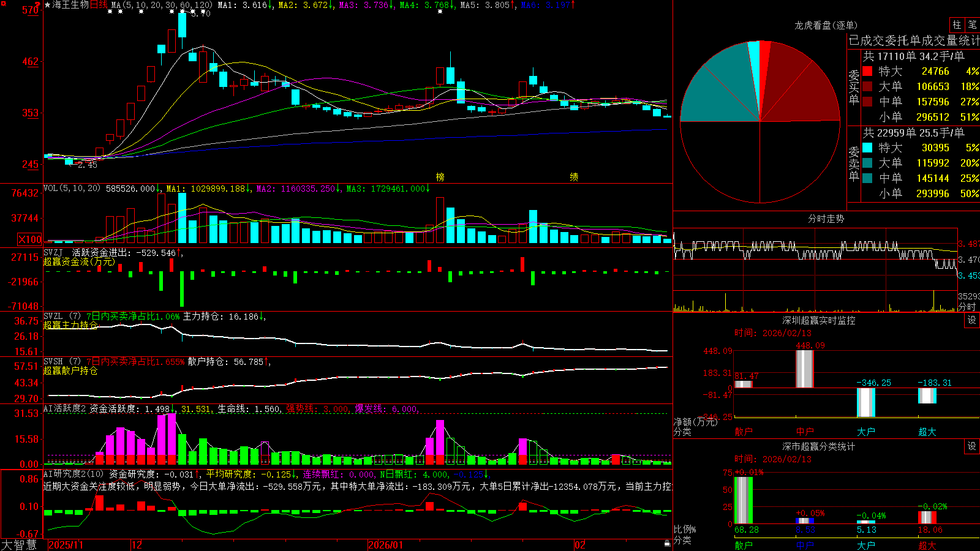980x551 pixels.
Task: Click the X100 volume unit box
Action: point(30,240)
